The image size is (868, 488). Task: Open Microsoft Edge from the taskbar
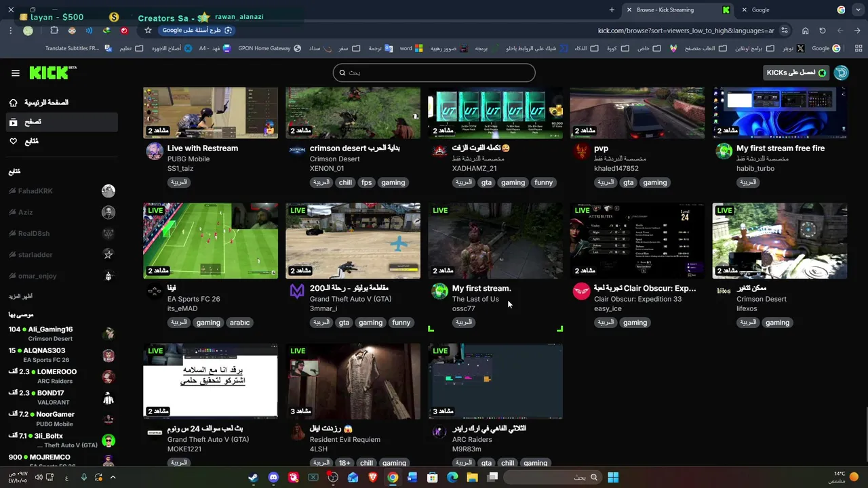pos(452,477)
